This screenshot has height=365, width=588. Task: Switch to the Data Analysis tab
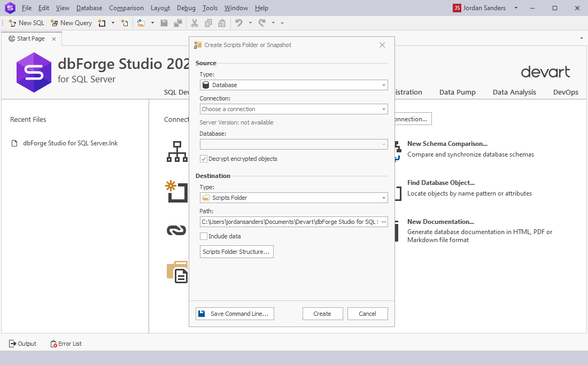[514, 92]
